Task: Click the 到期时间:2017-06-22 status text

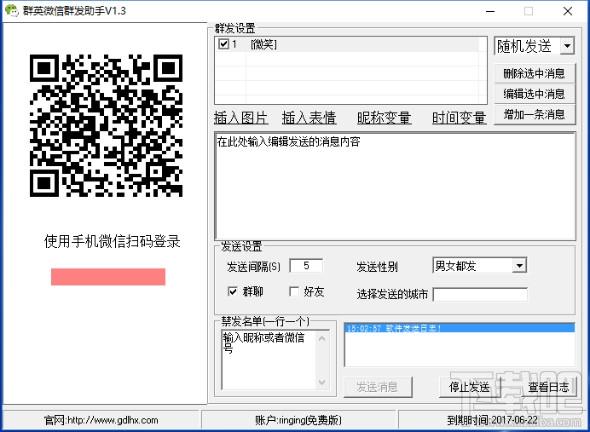Action: tap(493, 420)
